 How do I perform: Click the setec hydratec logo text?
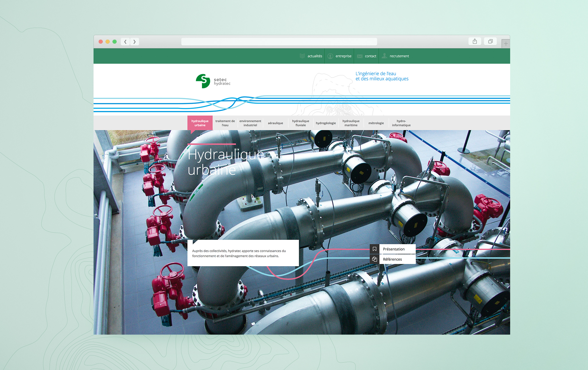tap(222, 82)
